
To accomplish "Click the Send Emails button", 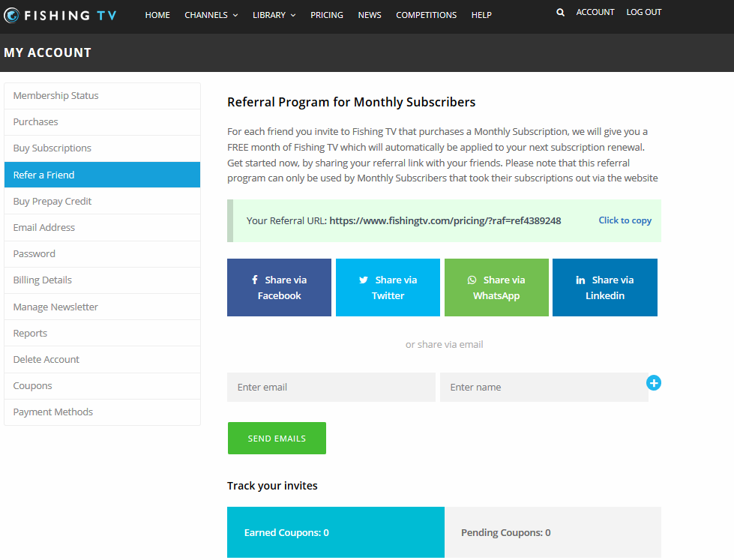I will coord(277,439).
